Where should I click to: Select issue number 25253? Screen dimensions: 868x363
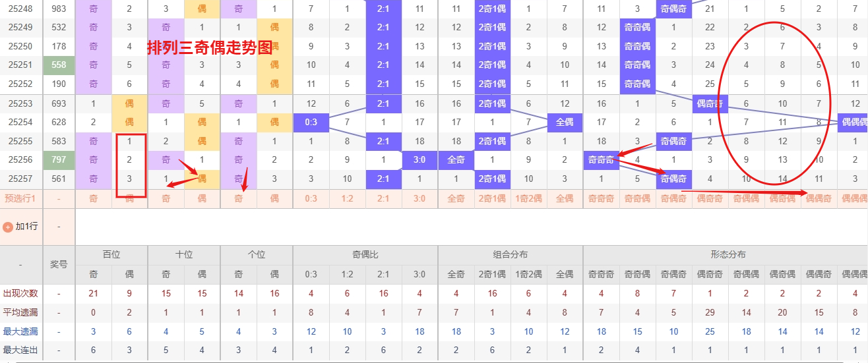21,103
